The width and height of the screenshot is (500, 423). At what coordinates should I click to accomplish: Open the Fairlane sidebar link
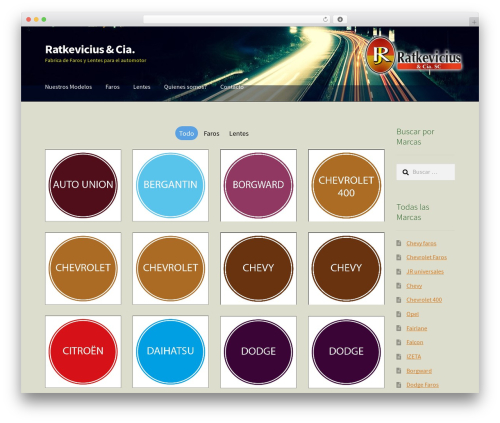click(x=417, y=328)
